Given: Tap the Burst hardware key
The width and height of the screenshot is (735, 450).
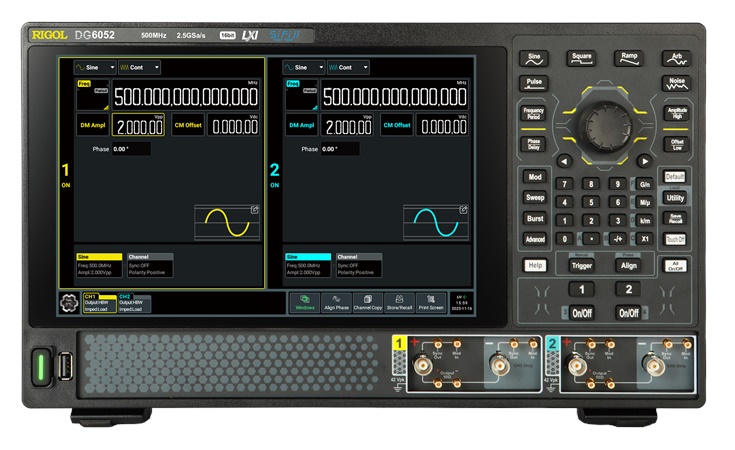Looking at the screenshot, I should (535, 218).
